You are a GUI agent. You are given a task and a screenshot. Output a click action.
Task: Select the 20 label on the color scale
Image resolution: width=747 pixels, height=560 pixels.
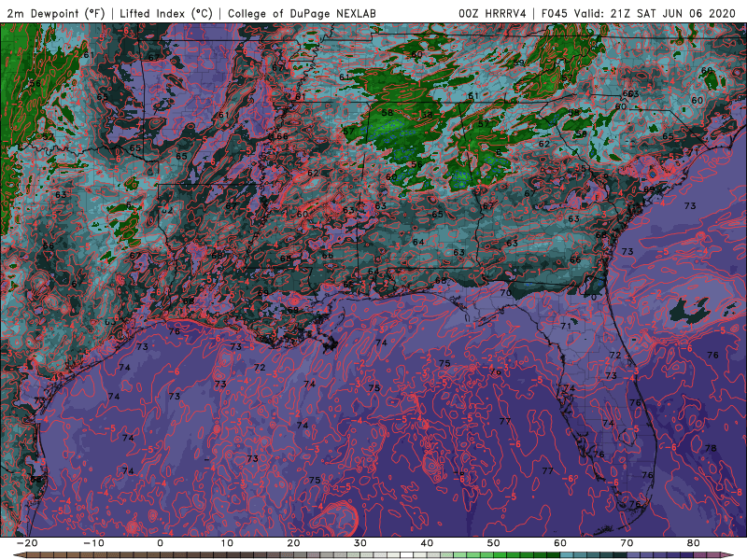[x=293, y=543]
